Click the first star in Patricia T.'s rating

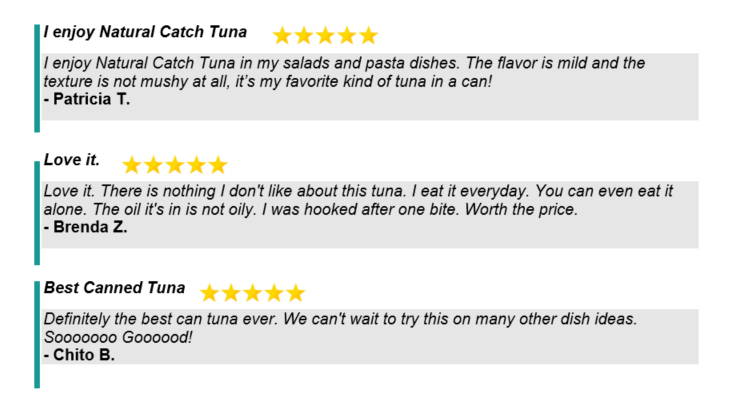(x=282, y=35)
